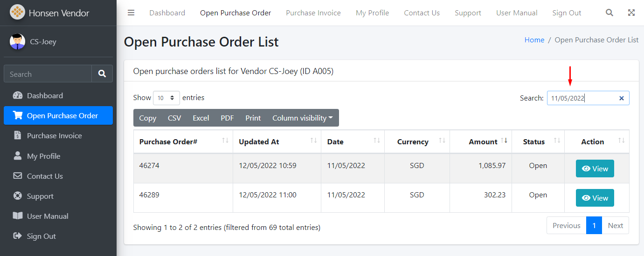Select Dashboard in the left sidebar
Image resolution: width=644 pixels, height=256 pixels.
[x=45, y=95]
